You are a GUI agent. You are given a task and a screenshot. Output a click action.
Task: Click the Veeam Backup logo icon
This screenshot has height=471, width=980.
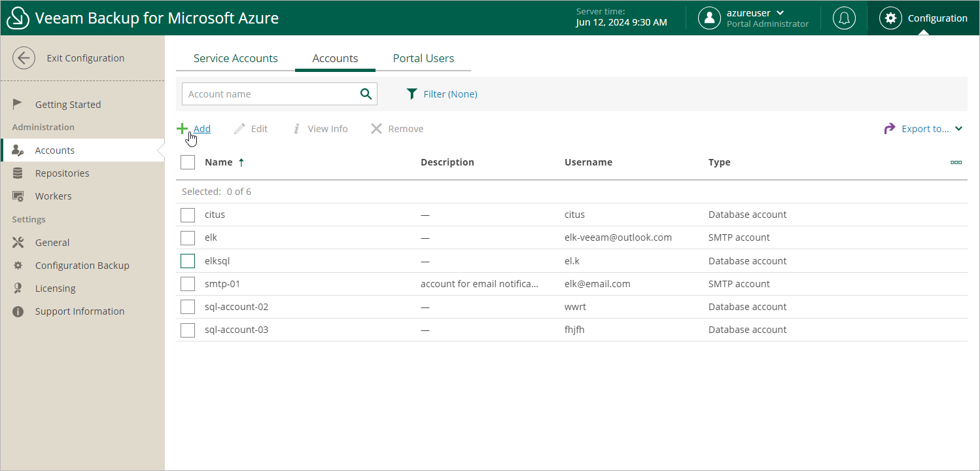tap(18, 18)
